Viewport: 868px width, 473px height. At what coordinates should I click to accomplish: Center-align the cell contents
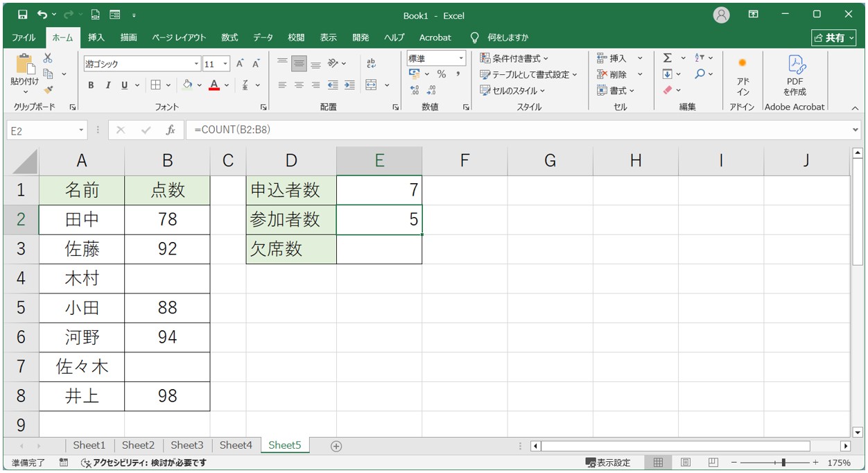pos(298,85)
